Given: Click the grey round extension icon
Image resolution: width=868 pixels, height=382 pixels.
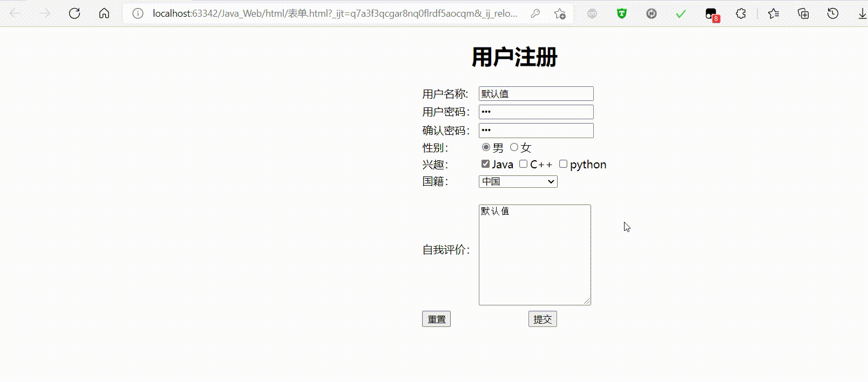Looking at the screenshot, I should (x=592, y=13).
